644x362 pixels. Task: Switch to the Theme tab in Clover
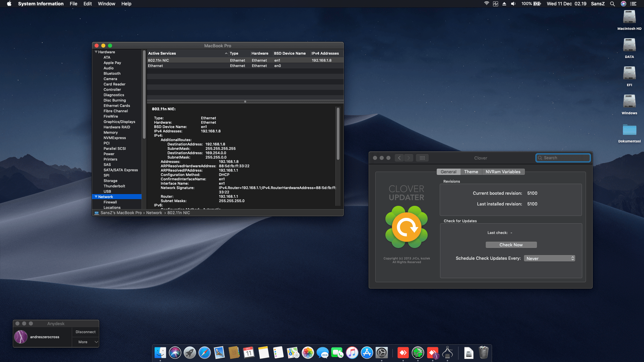point(471,172)
